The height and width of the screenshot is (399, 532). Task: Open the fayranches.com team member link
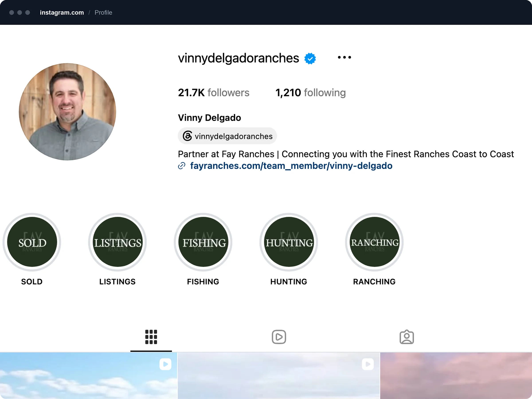click(x=291, y=166)
